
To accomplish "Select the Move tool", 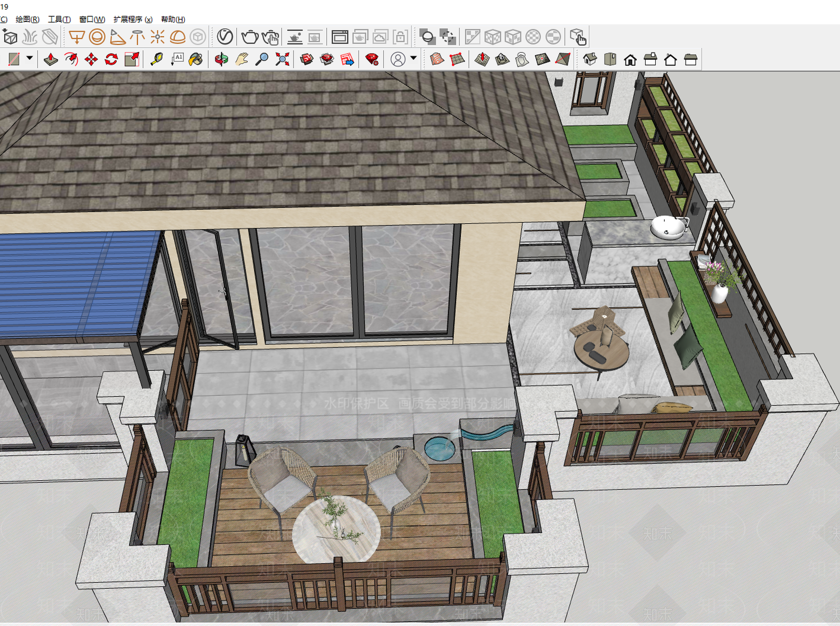I will [x=91, y=59].
